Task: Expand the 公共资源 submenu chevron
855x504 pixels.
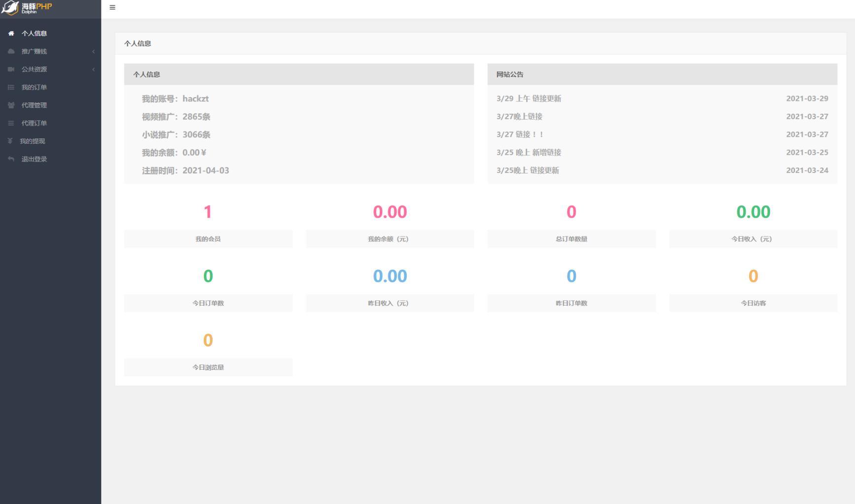Action: (93, 69)
